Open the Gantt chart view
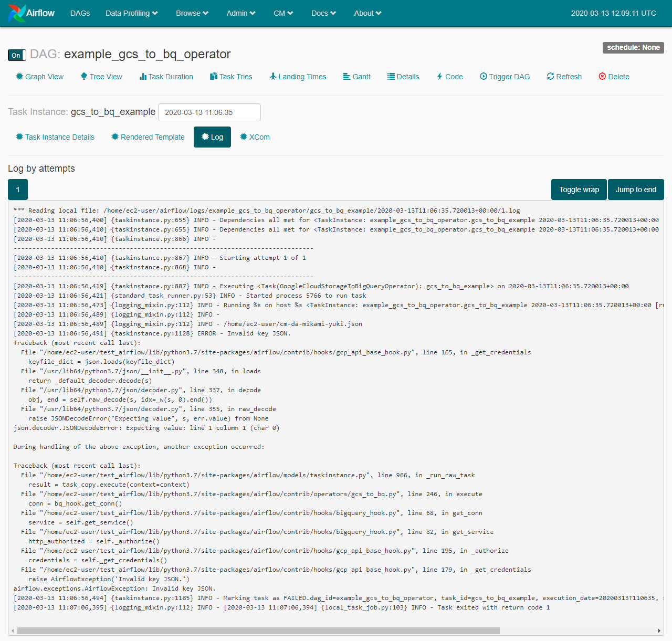The width and height of the screenshot is (672, 641). pyautogui.click(x=356, y=77)
